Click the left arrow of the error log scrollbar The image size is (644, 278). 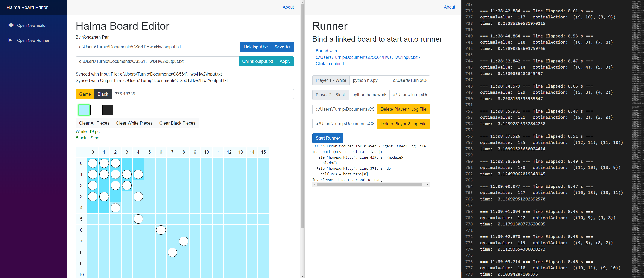[x=314, y=185]
